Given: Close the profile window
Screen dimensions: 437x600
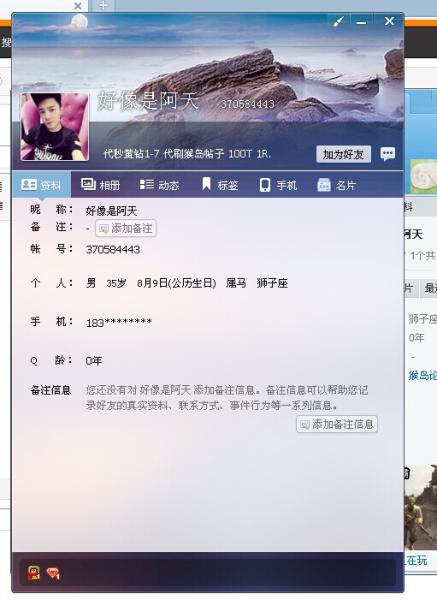Looking at the screenshot, I should pos(389,21).
